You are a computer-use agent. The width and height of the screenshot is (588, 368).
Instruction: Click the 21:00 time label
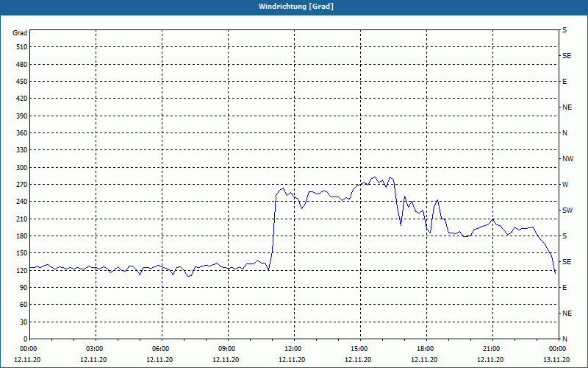point(491,349)
